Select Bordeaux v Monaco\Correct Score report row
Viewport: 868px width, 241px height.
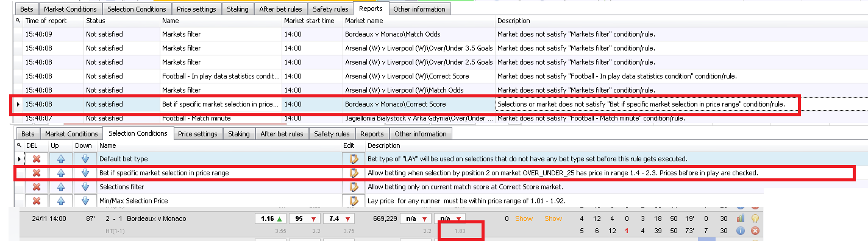pos(441,104)
